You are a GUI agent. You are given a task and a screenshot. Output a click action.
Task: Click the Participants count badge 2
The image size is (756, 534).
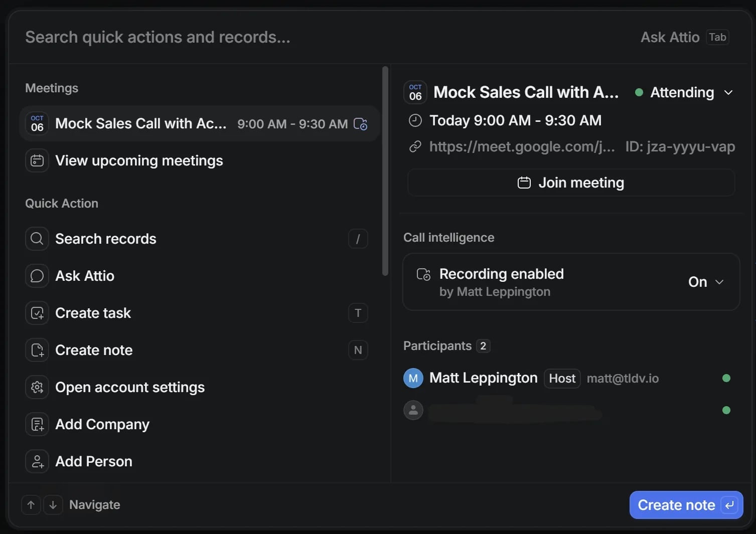coord(483,346)
